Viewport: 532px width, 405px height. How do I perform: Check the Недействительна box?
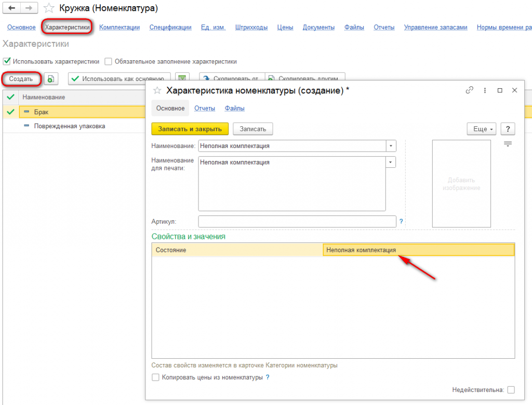point(511,390)
